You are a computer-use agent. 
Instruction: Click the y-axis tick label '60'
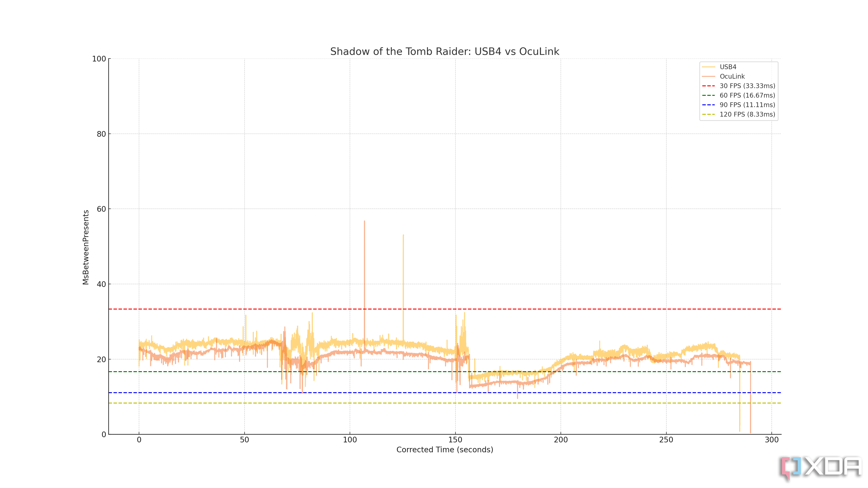tap(101, 209)
